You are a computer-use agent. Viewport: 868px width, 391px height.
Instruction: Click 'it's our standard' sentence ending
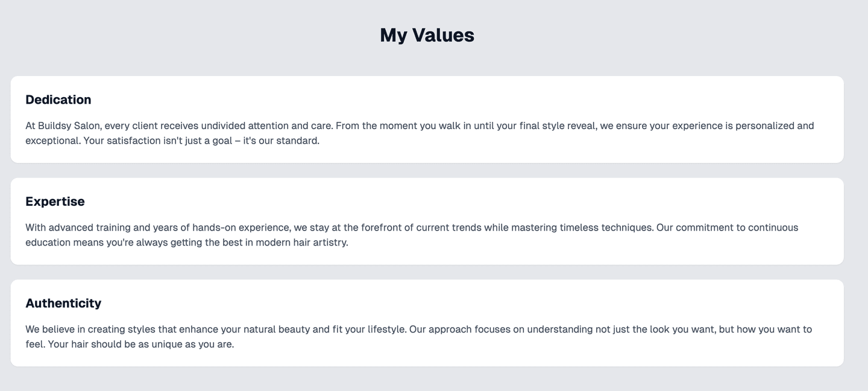[x=281, y=141]
